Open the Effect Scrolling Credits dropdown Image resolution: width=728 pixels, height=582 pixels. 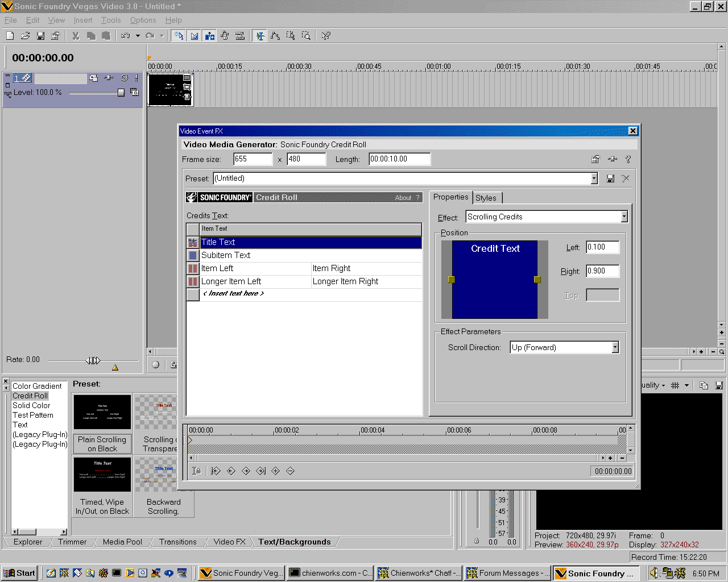(624, 217)
